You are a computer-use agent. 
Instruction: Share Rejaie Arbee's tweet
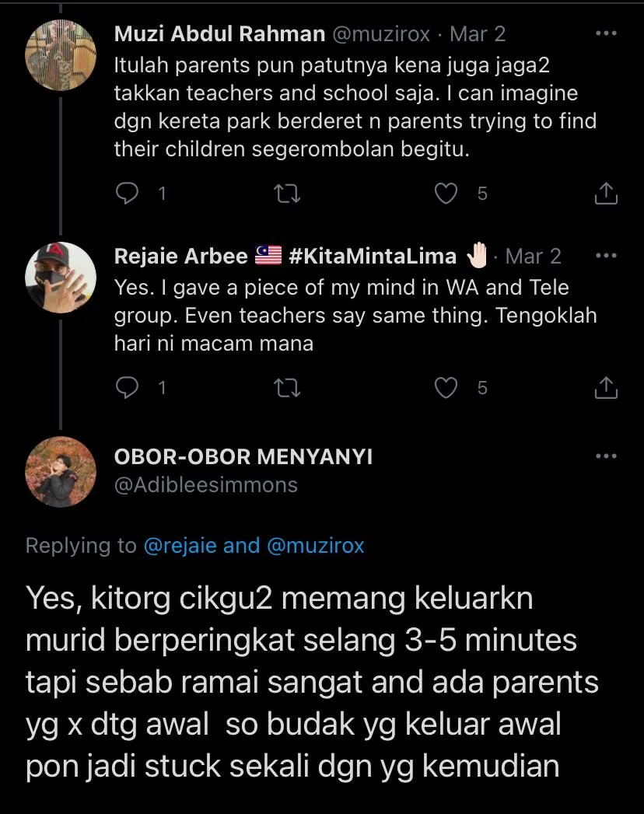(606, 387)
